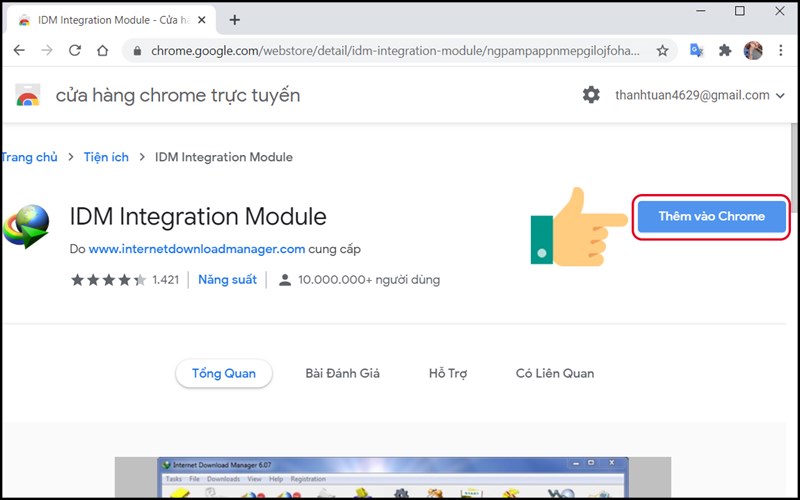This screenshot has width=800, height=500.
Task: Switch to the Bài Đánh Giá tab
Action: [342, 373]
